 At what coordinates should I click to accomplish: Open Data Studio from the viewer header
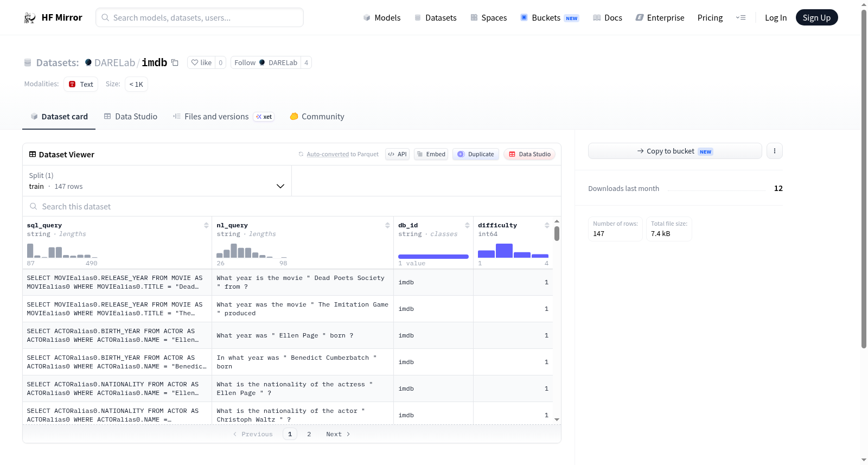pos(529,154)
